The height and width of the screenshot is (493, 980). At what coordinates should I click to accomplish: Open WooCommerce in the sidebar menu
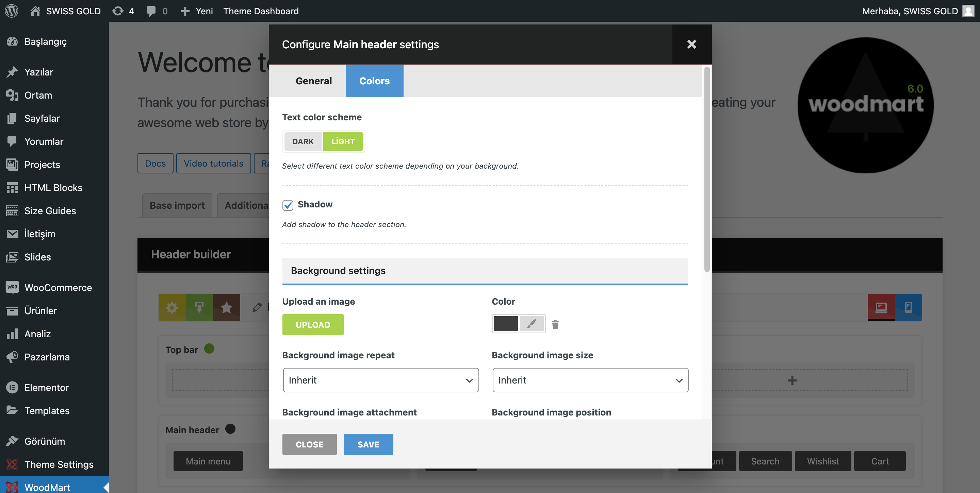click(58, 287)
